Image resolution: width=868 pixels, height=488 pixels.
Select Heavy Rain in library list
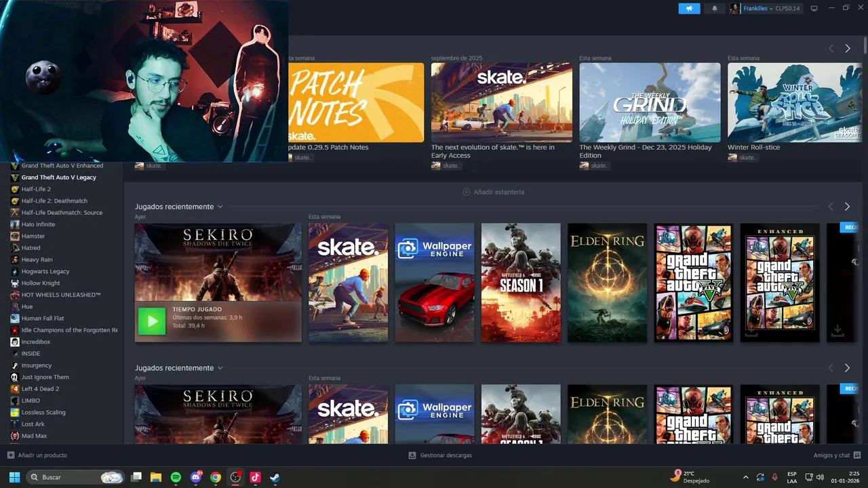coord(37,260)
